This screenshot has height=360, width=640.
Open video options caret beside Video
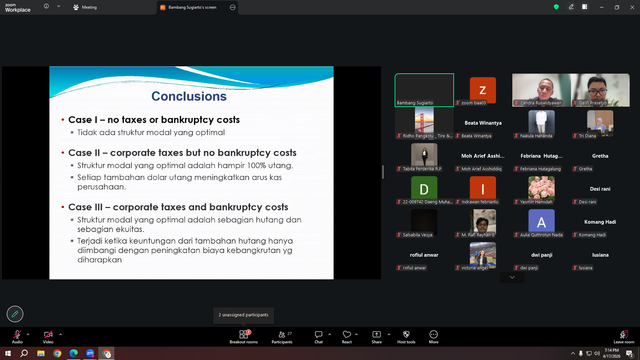[x=60, y=334]
